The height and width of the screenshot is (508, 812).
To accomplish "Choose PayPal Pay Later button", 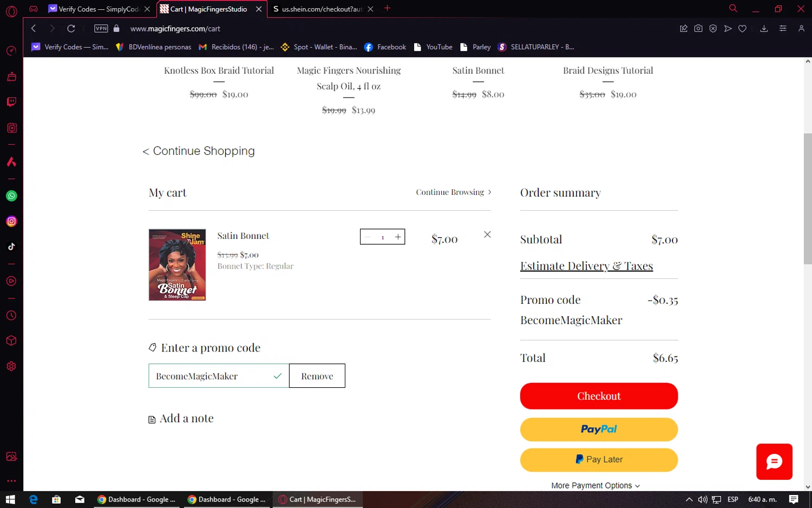I will click(x=599, y=460).
